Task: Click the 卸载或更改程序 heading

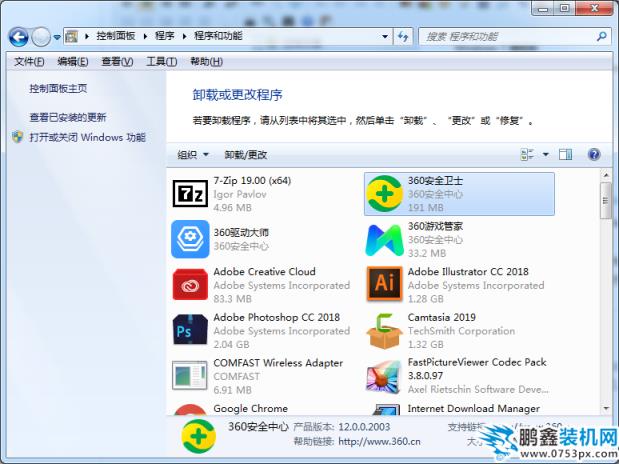Action: pyautogui.click(x=237, y=95)
